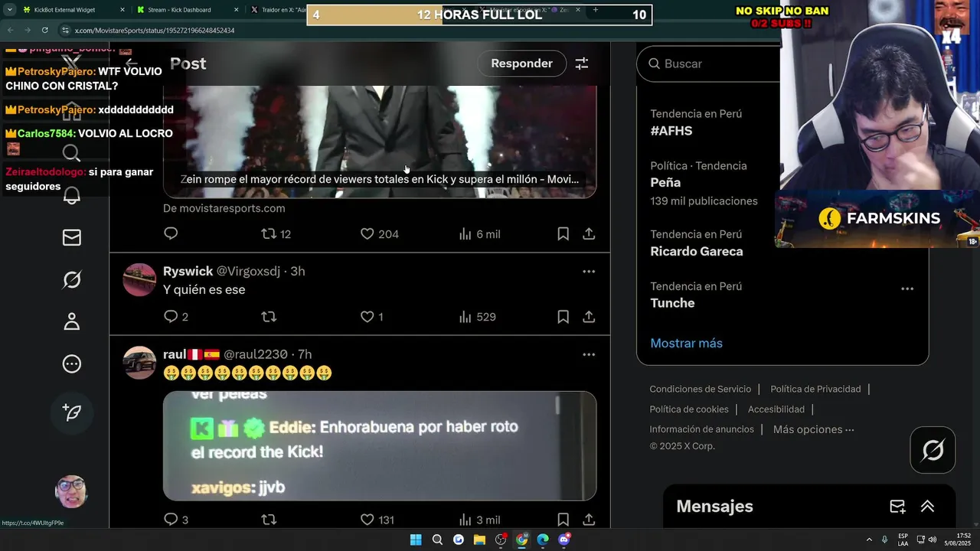This screenshot has width=980, height=551.
Task: Click the Responder button
Action: pyautogui.click(x=521, y=64)
